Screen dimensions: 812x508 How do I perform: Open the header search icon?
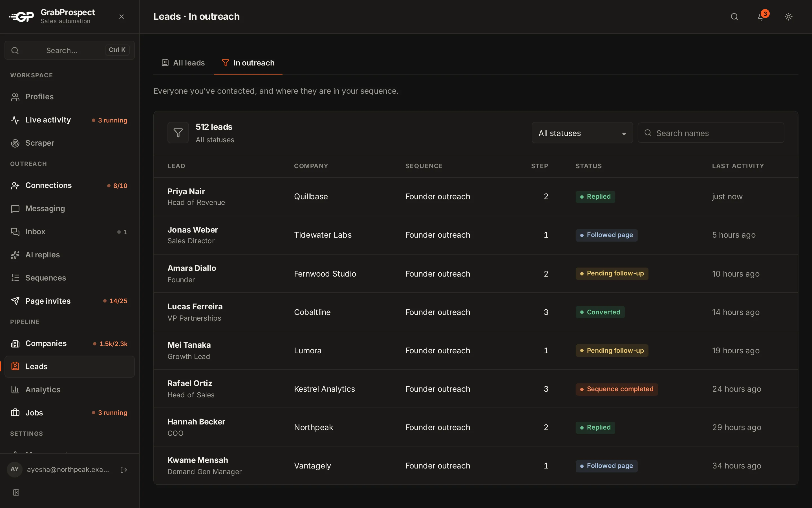click(x=734, y=17)
